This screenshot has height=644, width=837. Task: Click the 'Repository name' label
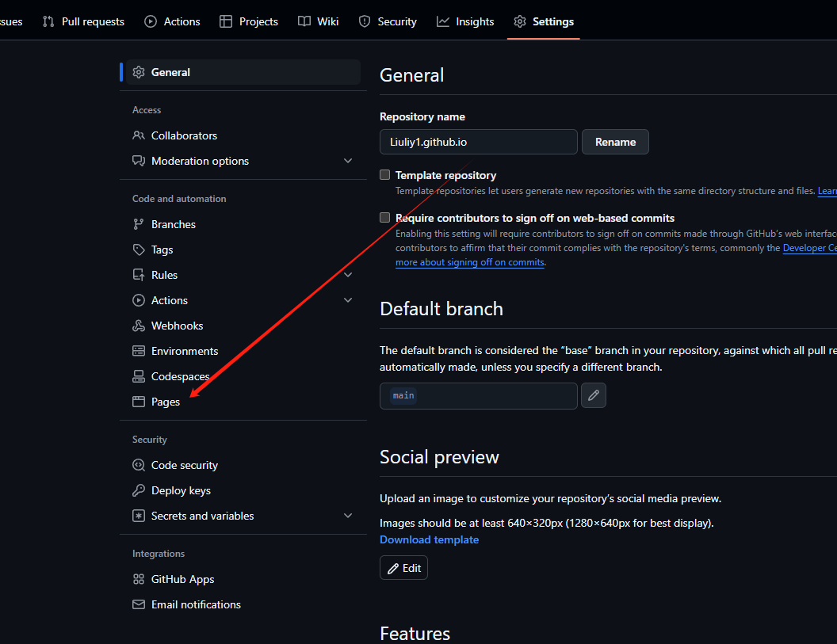tap(422, 117)
